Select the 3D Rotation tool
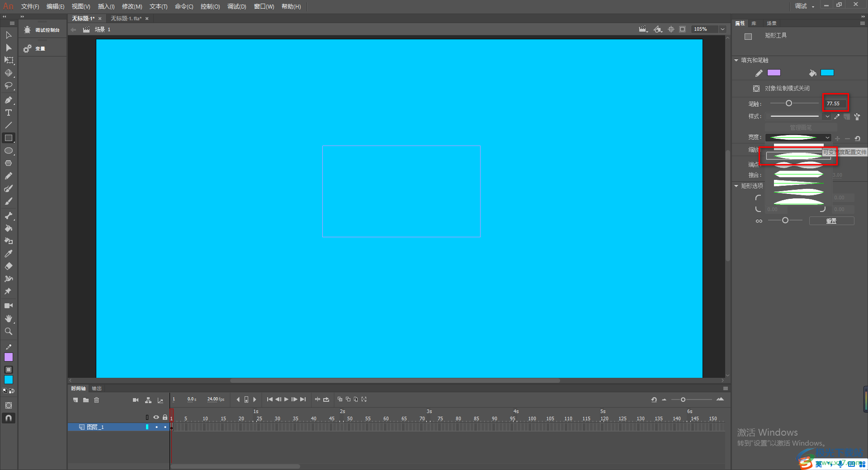 [x=9, y=73]
